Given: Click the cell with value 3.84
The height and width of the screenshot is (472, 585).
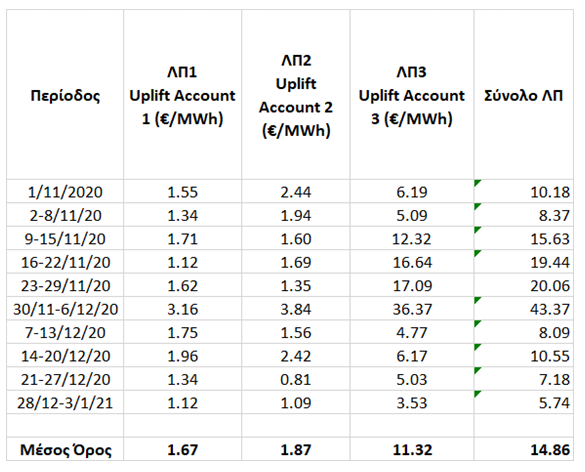Looking at the screenshot, I should point(295,309).
